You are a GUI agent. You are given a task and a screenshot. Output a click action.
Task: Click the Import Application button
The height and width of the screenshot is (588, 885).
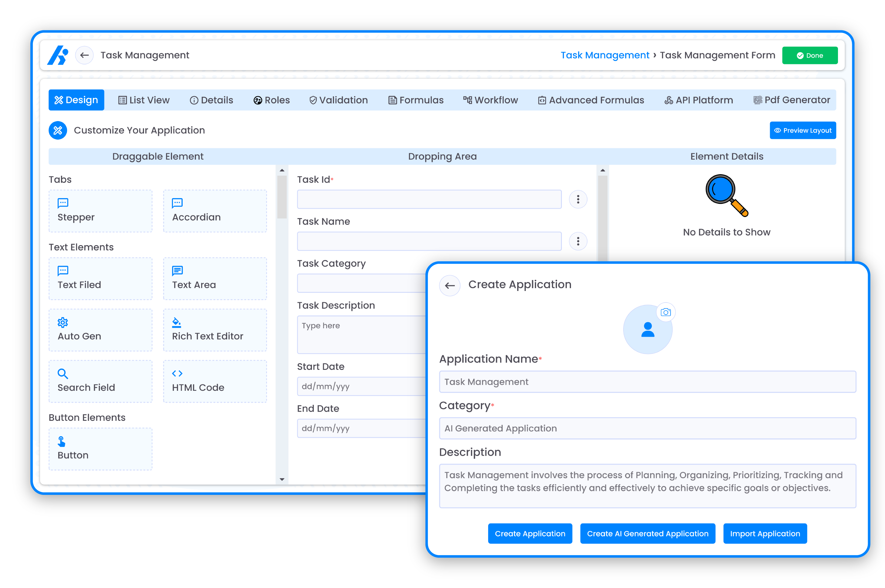pos(765,534)
